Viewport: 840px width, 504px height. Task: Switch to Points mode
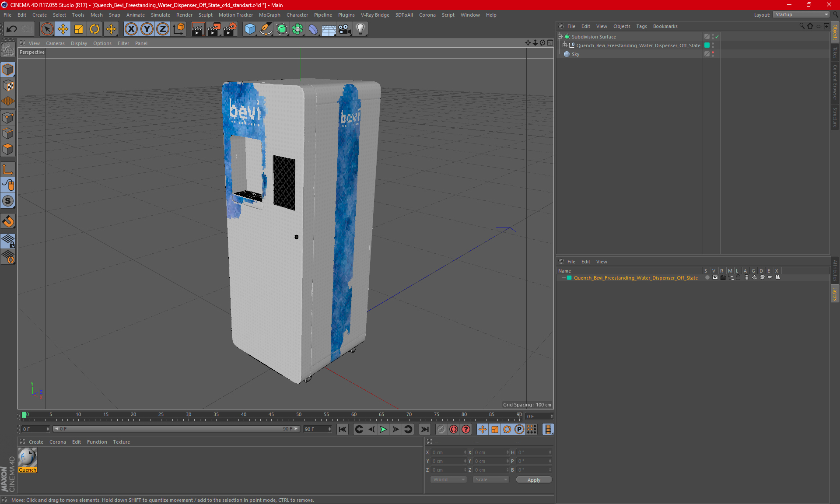pos(8,118)
